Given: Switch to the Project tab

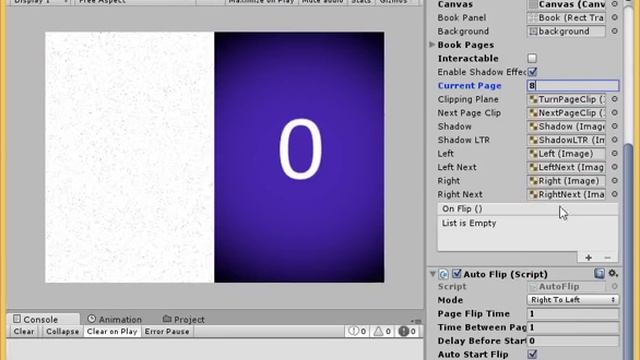Looking at the screenshot, I should pos(184,319).
